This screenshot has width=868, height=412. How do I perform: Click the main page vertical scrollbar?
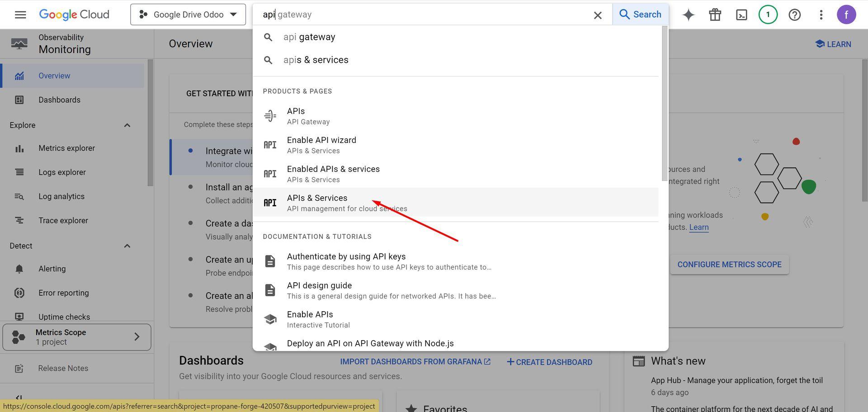(x=864, y=130)
